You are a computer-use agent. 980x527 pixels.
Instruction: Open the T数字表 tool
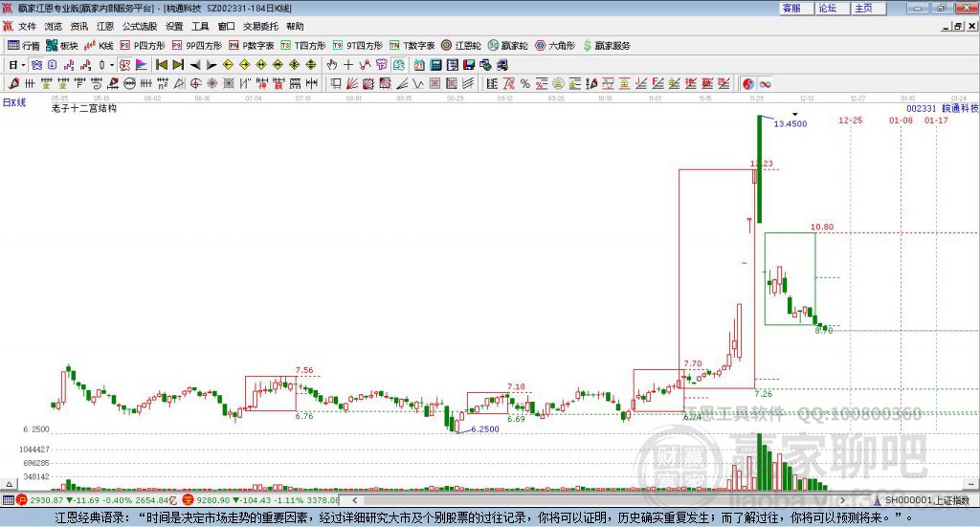coord(412,46)
